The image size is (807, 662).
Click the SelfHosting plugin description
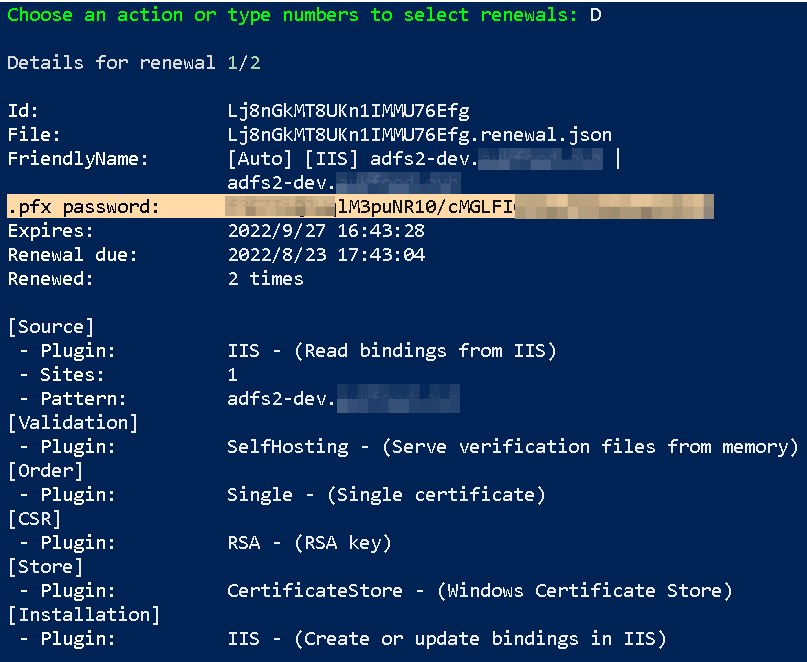pos(513,447)
